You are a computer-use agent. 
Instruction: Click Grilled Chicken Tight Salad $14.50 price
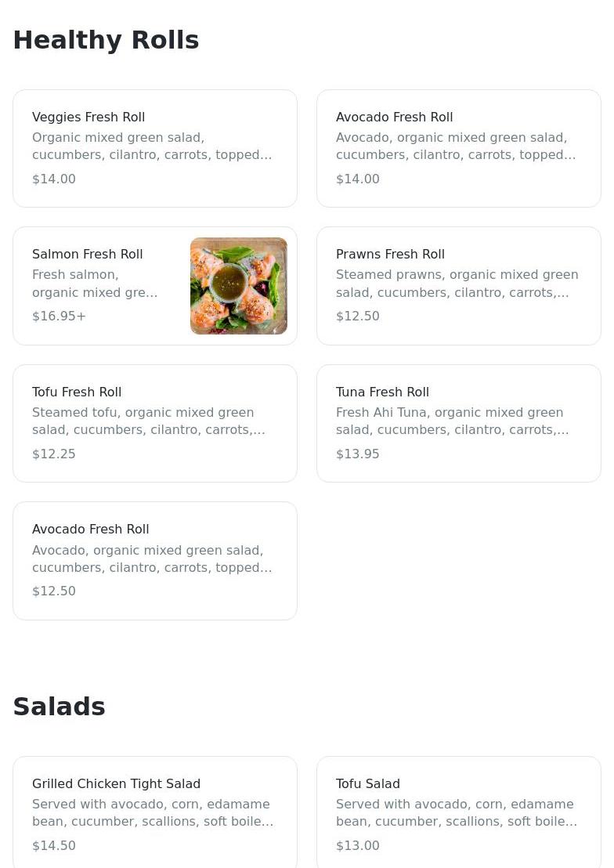pyautogui.click(x=54, y=845)
